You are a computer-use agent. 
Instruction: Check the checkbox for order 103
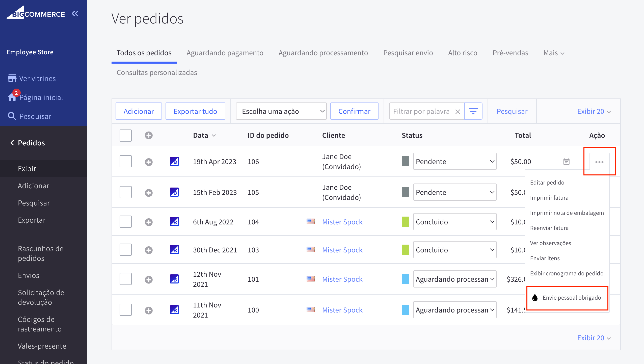pyautogui.click(x=125, y=249)
